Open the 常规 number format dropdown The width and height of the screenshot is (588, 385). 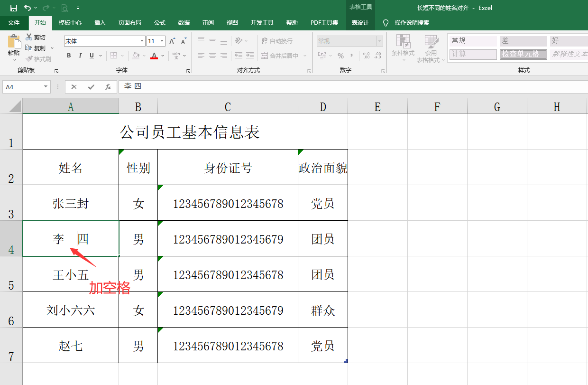click(379, 41)
